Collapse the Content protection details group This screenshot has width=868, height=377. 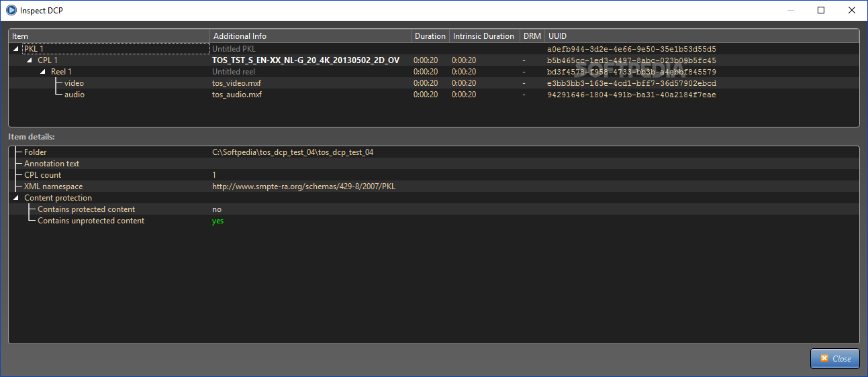coord(16,198)
